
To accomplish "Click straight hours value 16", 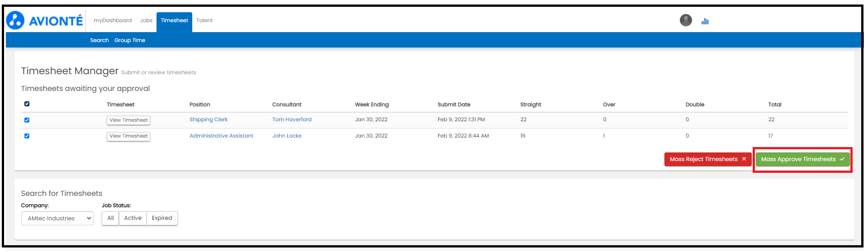I will (523, 136).
